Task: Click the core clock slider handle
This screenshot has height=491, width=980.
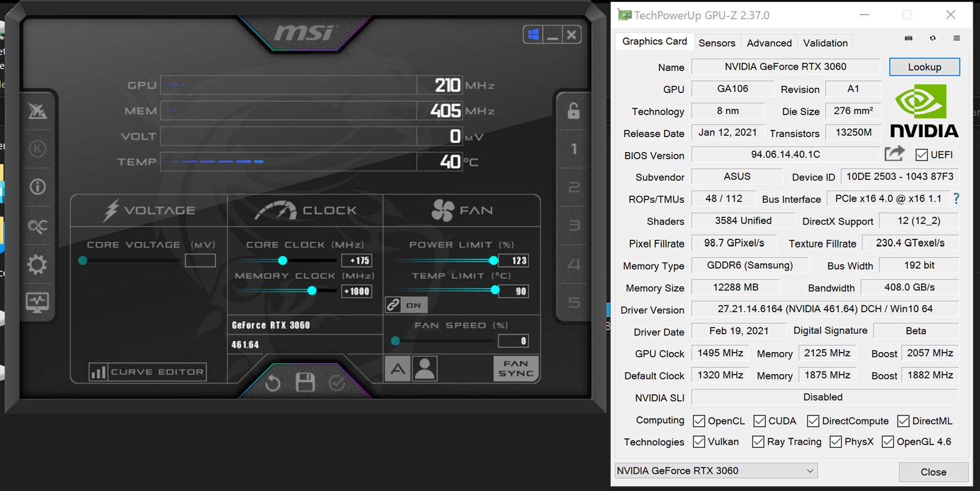Action: pyautogui.click(x=282, y=261)
